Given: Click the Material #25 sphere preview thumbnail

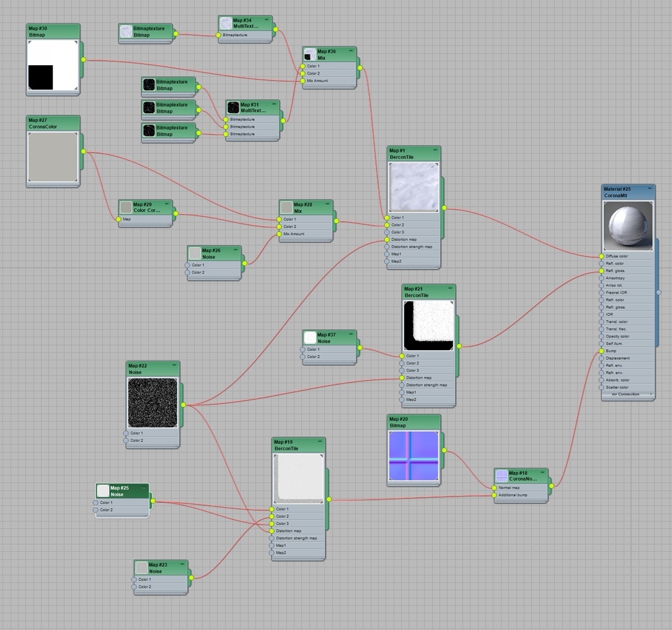Looking at the screenshot, I should click(627, 226).
